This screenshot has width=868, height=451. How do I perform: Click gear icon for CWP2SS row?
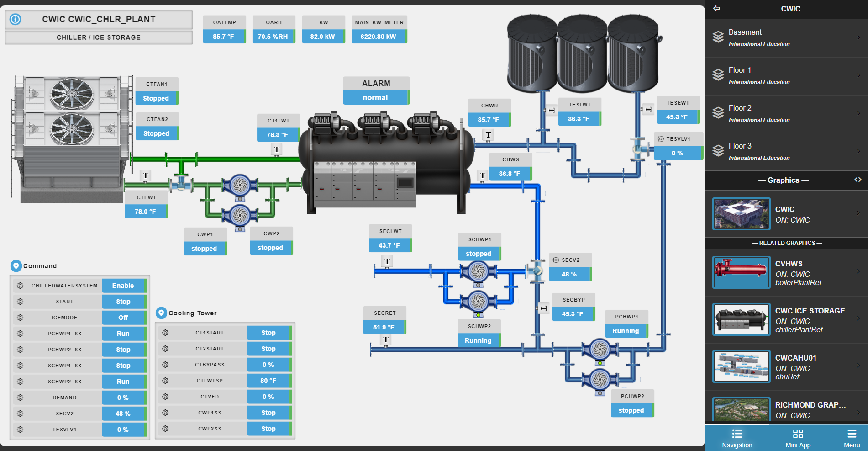click(x=165, y=429)
